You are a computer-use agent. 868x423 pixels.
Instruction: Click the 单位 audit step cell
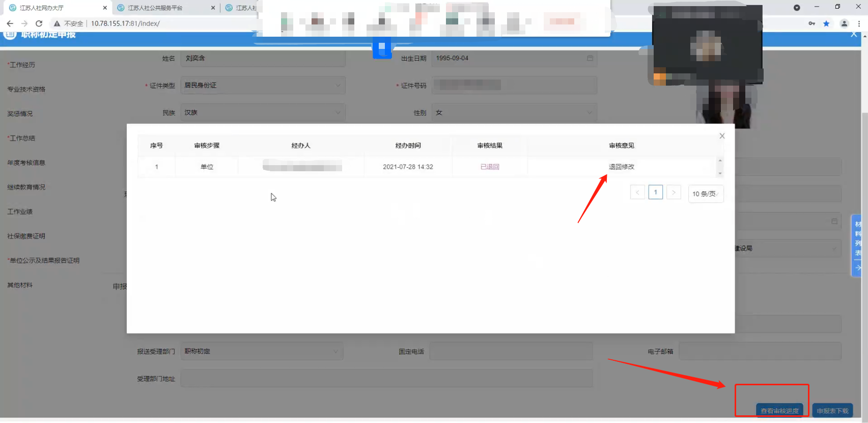[x=207, y=167]
